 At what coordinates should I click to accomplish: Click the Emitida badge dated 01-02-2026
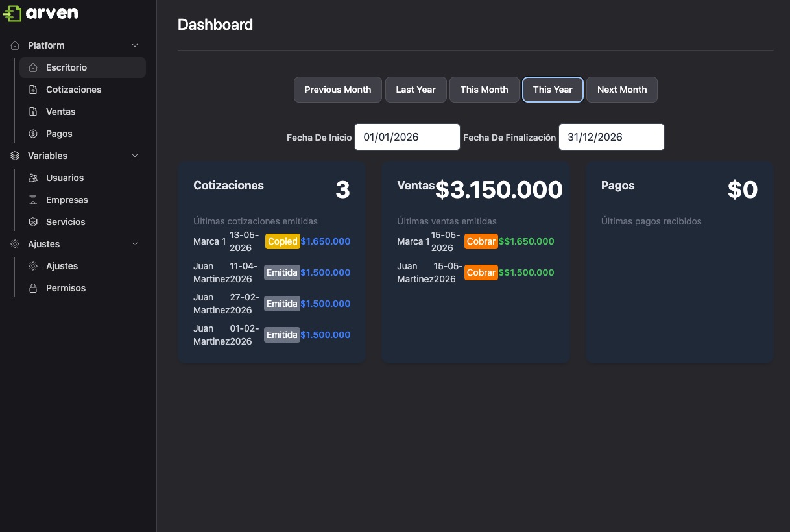(x=282, y=335)
